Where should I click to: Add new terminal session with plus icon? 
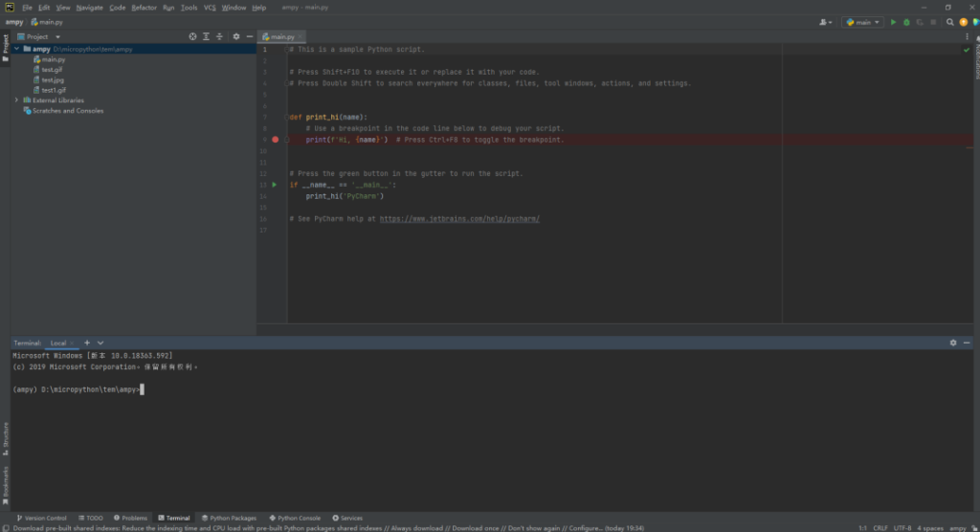pyautogui.click(x=87, y=343)
